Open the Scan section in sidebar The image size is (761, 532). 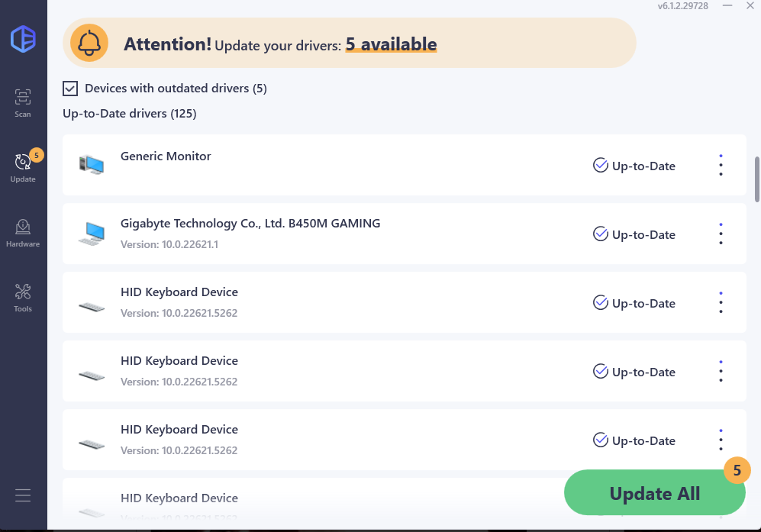point(23,103)
